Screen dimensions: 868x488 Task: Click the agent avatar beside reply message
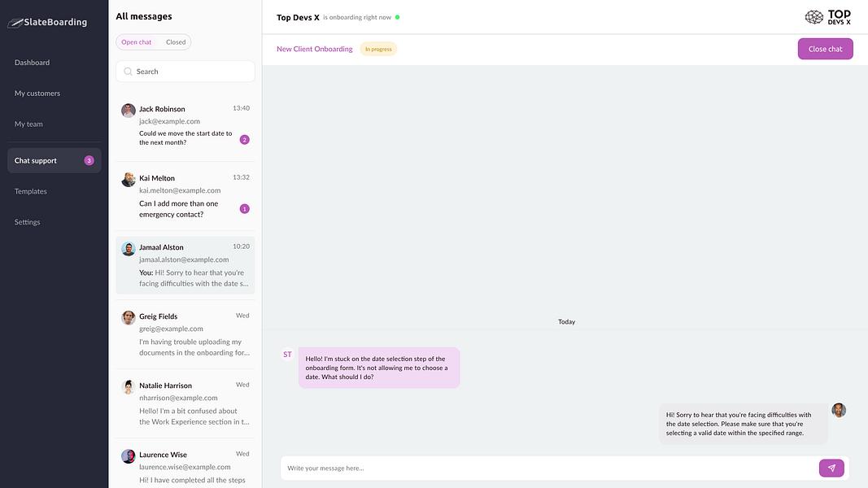click(839, 410)
